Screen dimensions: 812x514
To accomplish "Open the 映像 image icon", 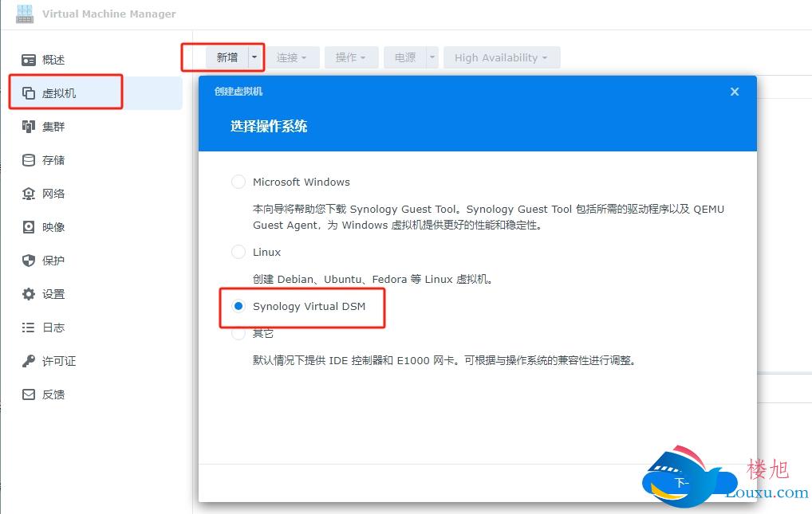I will coord(29,227).
